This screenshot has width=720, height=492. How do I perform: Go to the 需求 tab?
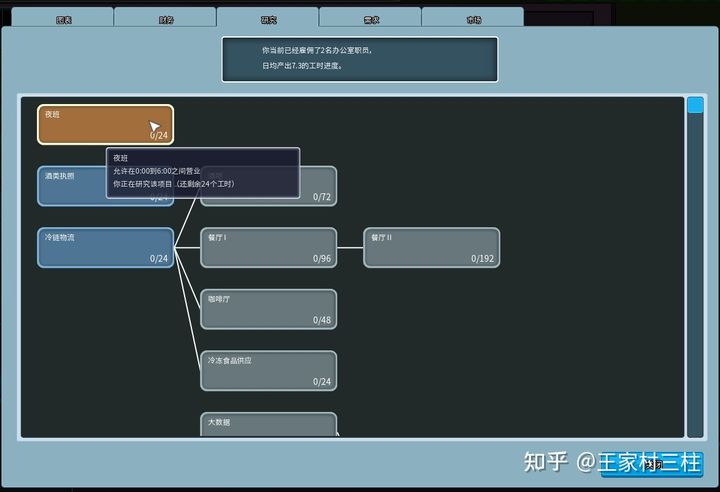371,18
